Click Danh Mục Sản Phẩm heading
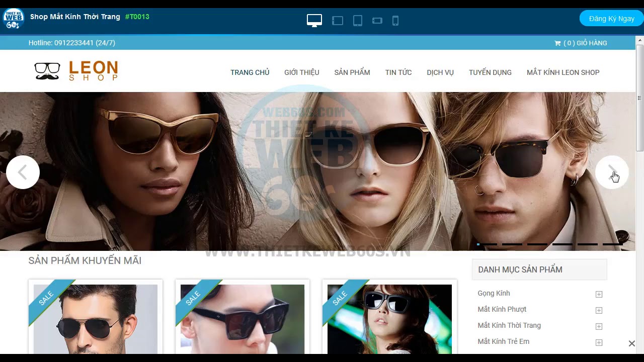Viewport: 644px width, 362px height. tap(520, 269)
